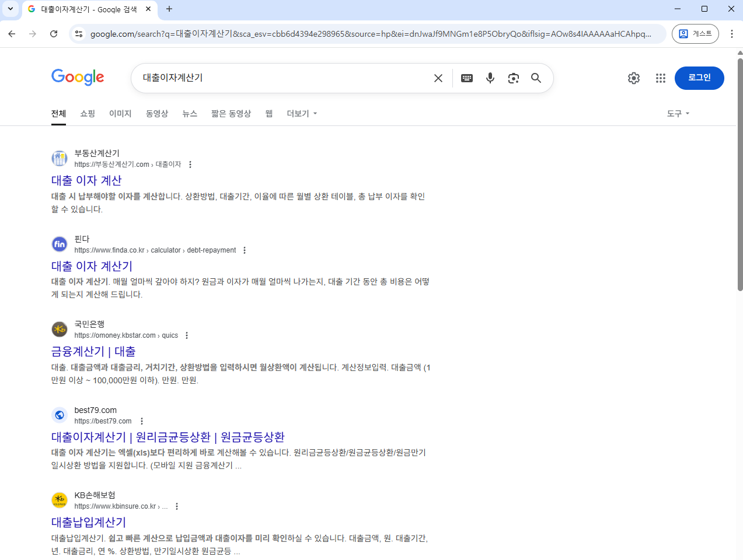This screenshot has height=560, width=743.
Task: Select the 전체 results tab
Action: (x=58, y=114)
